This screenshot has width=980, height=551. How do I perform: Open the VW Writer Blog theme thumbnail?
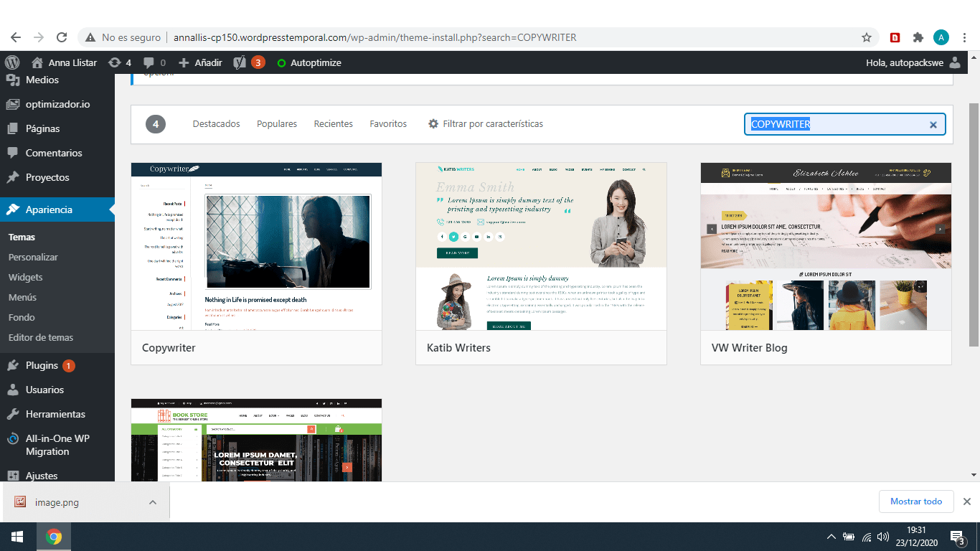click(x=826, y=246)
